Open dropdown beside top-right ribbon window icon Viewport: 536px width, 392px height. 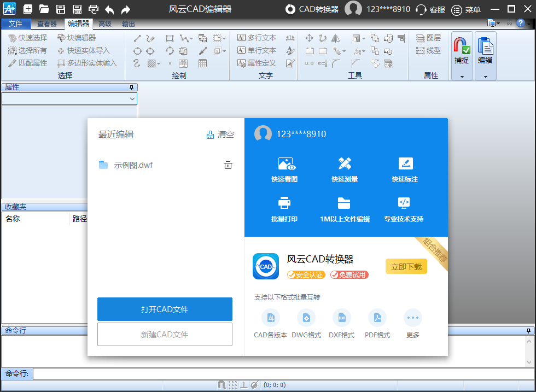[498, 24]
